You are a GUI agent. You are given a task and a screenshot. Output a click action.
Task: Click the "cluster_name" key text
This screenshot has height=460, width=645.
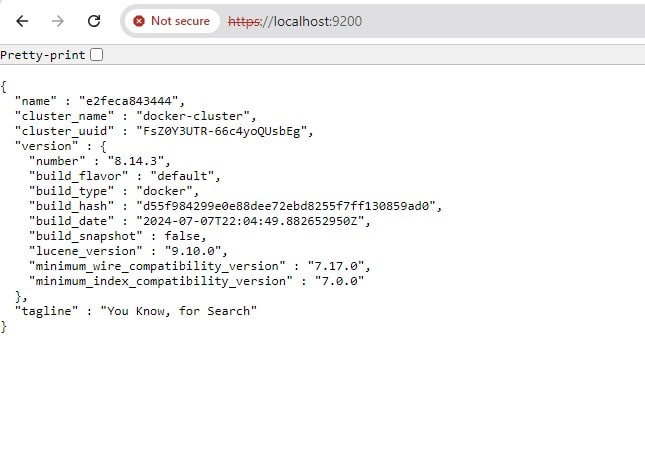click(x=64, y=116)
